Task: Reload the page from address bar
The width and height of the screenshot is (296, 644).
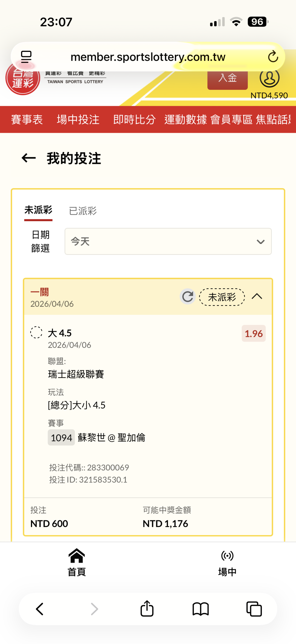Action: pos(273,57)
